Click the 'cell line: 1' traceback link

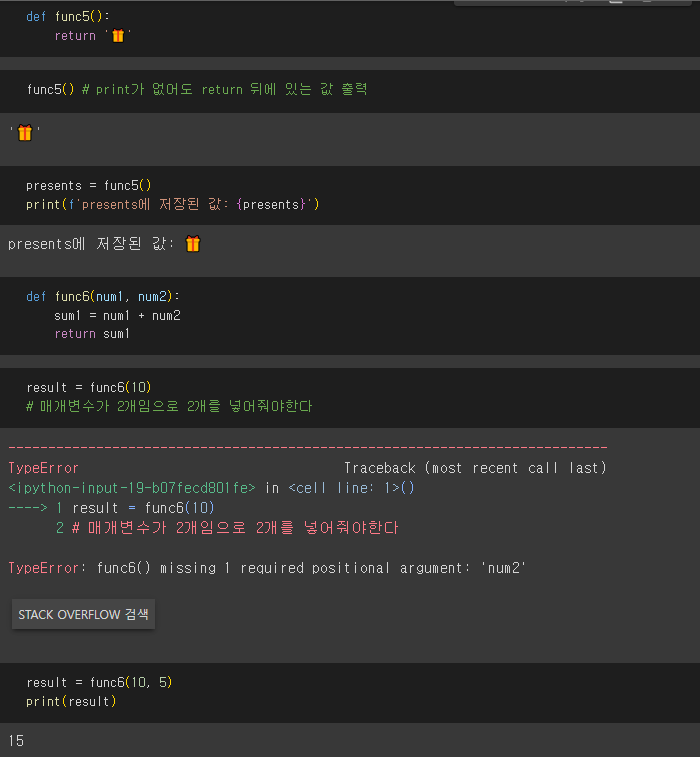(351, 488)
